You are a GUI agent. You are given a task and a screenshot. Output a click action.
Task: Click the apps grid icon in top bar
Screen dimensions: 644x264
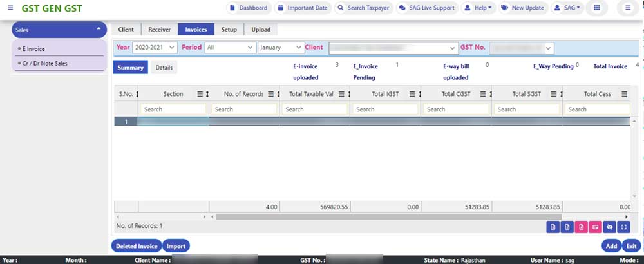(x=597, y=8)
